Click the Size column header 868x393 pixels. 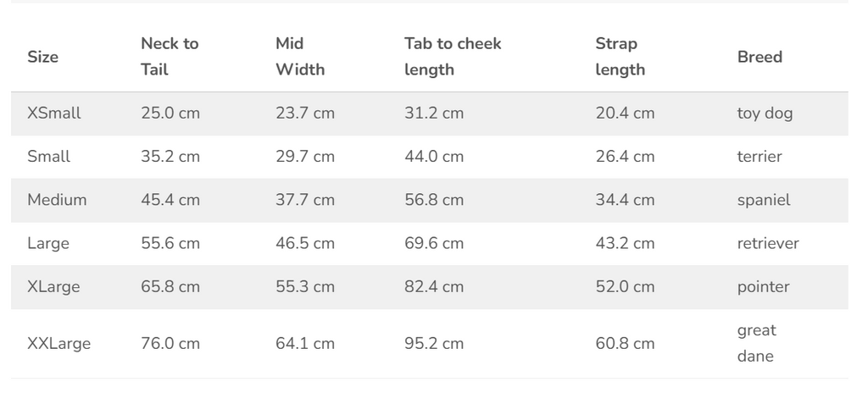pyautogui.click(x=42, y=57)
